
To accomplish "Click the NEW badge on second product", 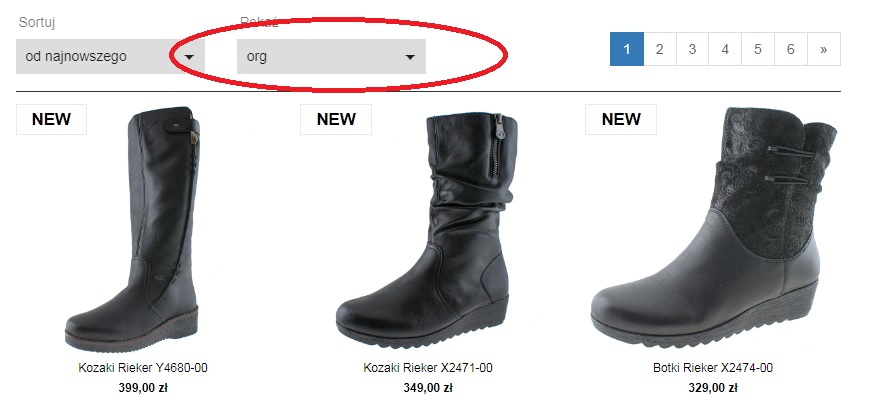I will 336,120.
